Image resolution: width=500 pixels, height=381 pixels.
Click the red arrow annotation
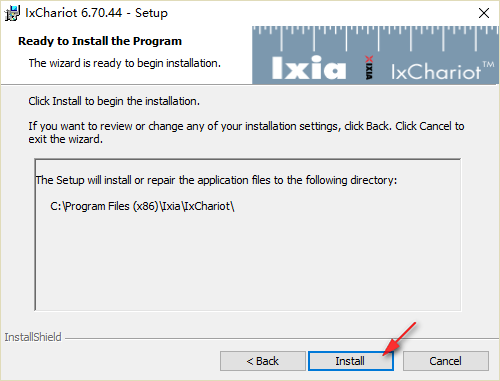pos(400,338)
